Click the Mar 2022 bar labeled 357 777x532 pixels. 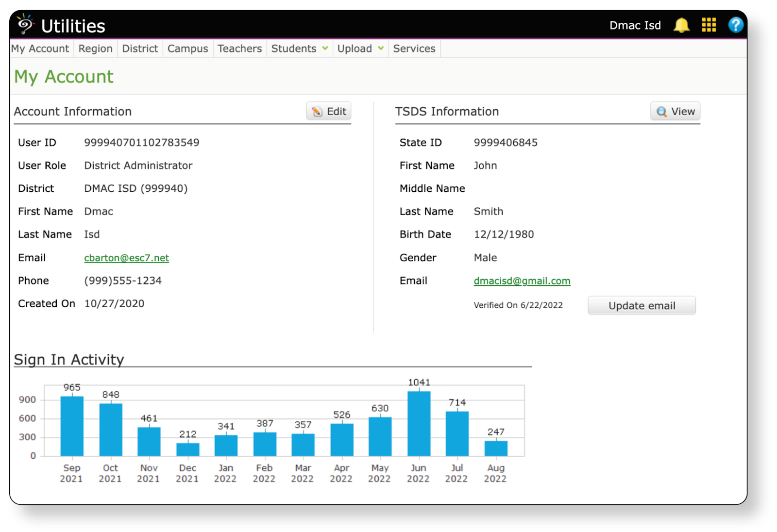[303, 445]
